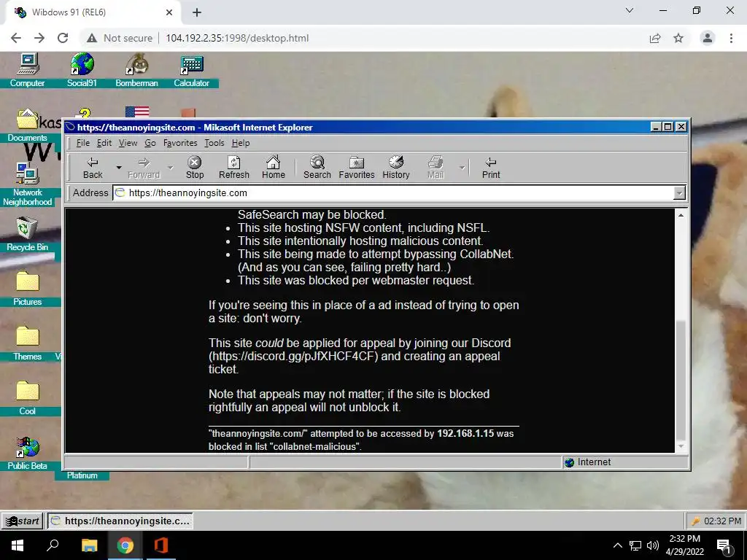Click the Wibdows 91 start button
The width and height of the screenshot is (747, 560).
click(23, 521)
